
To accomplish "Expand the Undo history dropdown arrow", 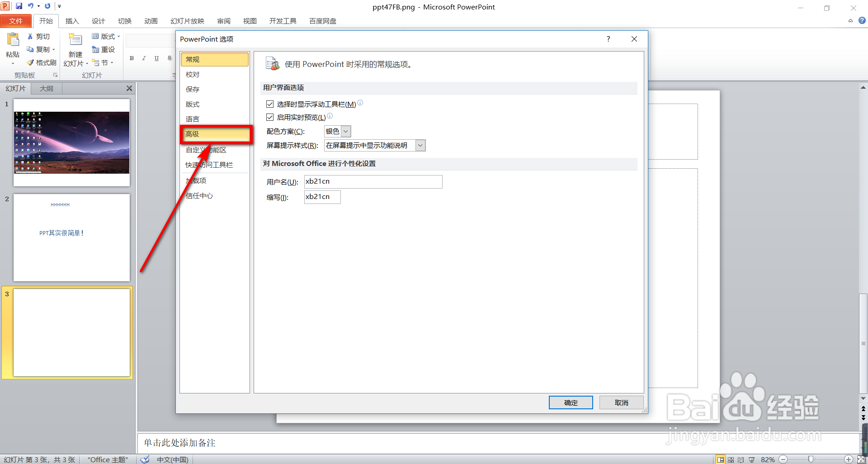I will 38,6.
